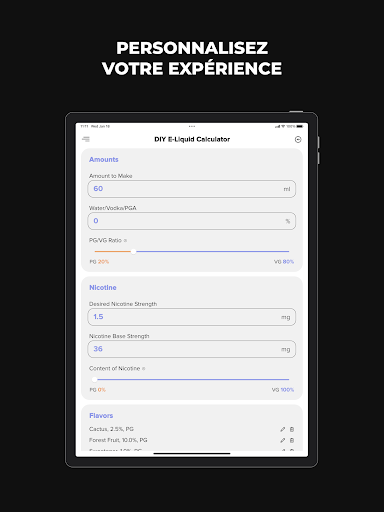Tap the Amounts section heading
Image resolution: width=384 pixels, height=512 pixels.
point(104,160)
